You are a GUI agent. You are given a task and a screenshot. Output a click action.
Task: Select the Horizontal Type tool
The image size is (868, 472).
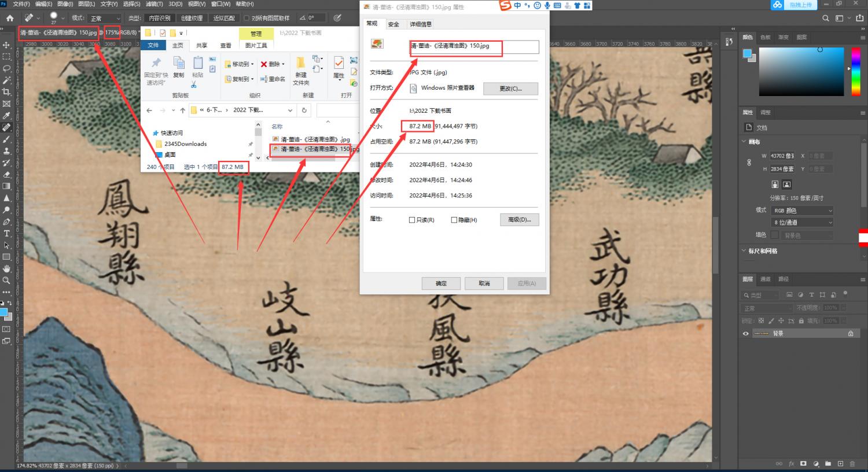click(6, 234)
